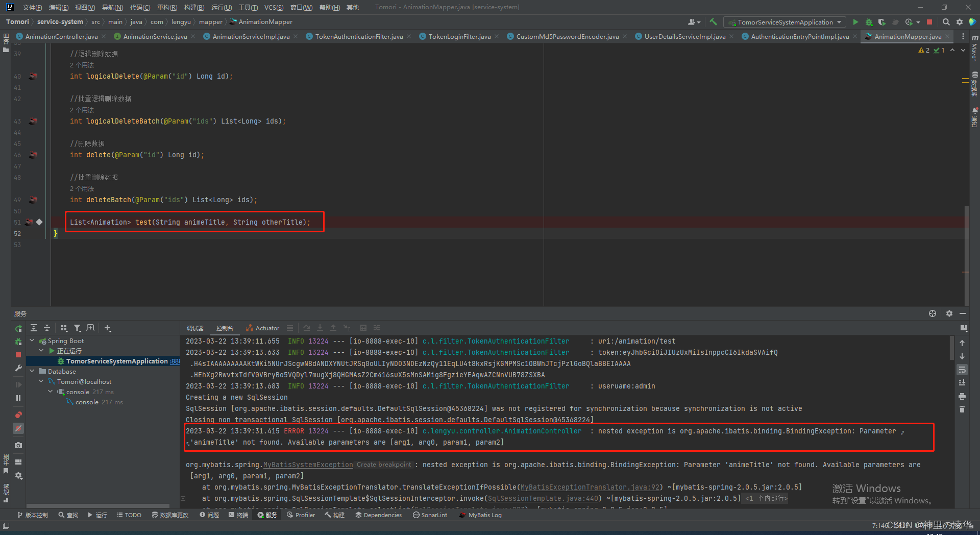The height and width of the screenshot is (535, 980).
Task: Pause the program in Services sidebar
Action: [18, 398]
